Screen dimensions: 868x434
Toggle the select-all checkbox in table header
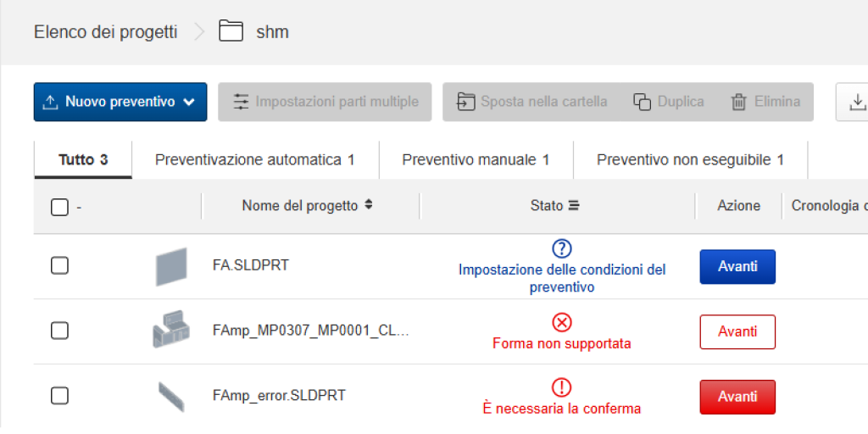(59, 207)
